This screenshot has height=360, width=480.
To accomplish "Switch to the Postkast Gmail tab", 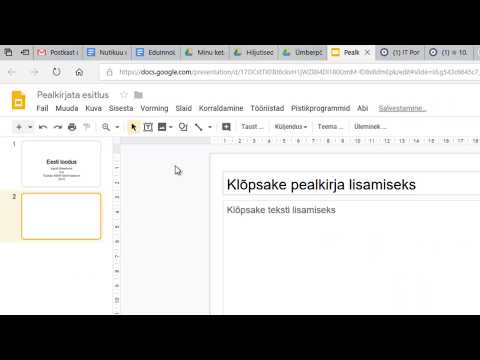I will (58, 52).
